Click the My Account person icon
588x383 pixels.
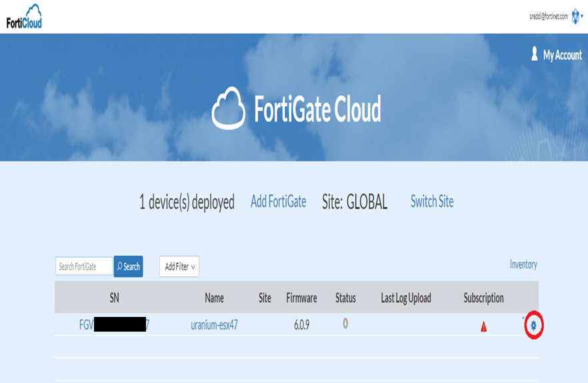click(535, 53)
